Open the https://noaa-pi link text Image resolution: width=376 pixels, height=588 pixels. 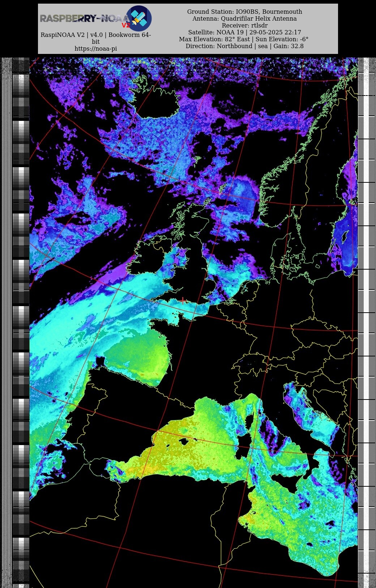(x=96, y=48)
